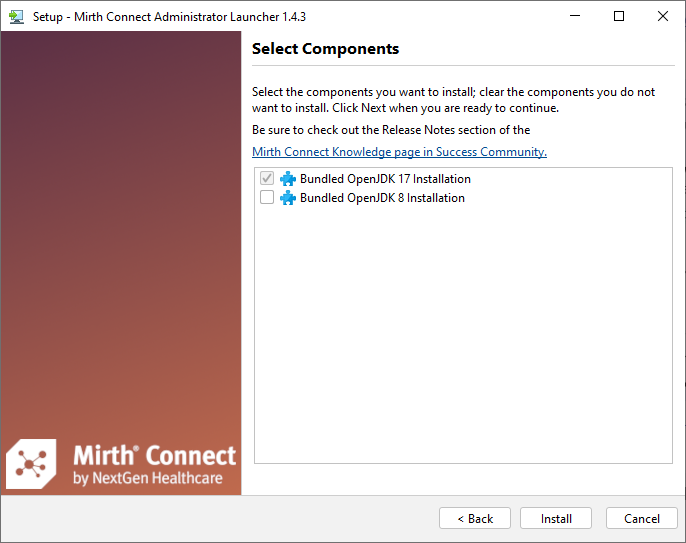Viewport: 686px width, 543px height.
Task: Select 'Bundled OpenJDK 8 Installation' label
Action: (x=382, y=198)
